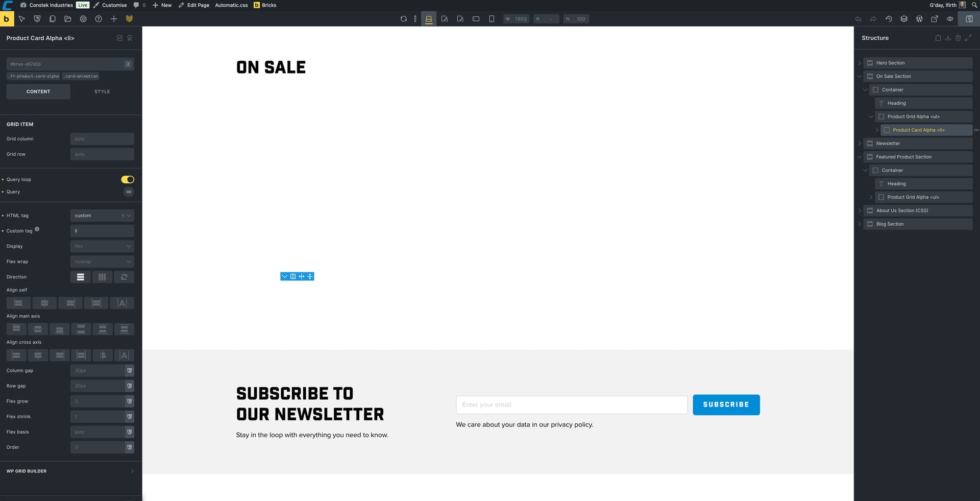Switch to the mobile portrait breakpoint icon

tap(492, 19)
